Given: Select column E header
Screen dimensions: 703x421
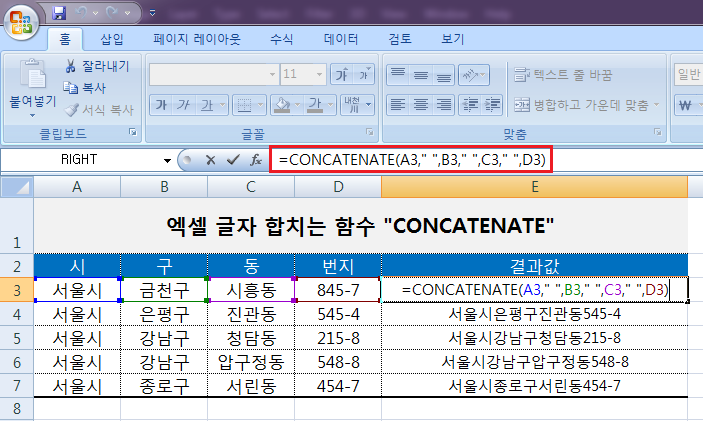Looking at the screenshot, I should pos(534,187).
